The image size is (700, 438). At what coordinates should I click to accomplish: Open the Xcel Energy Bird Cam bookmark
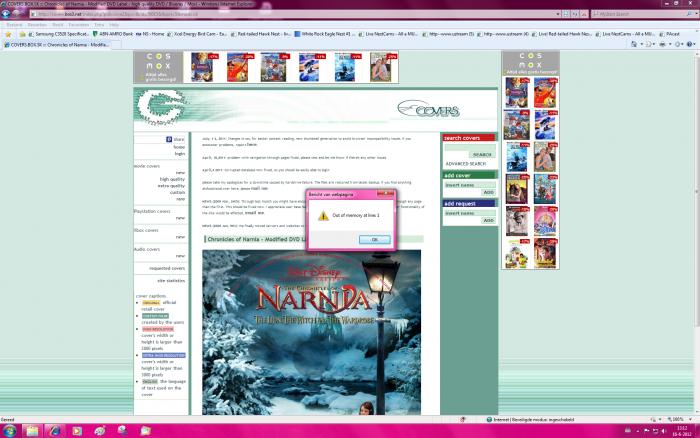point(197,34)
